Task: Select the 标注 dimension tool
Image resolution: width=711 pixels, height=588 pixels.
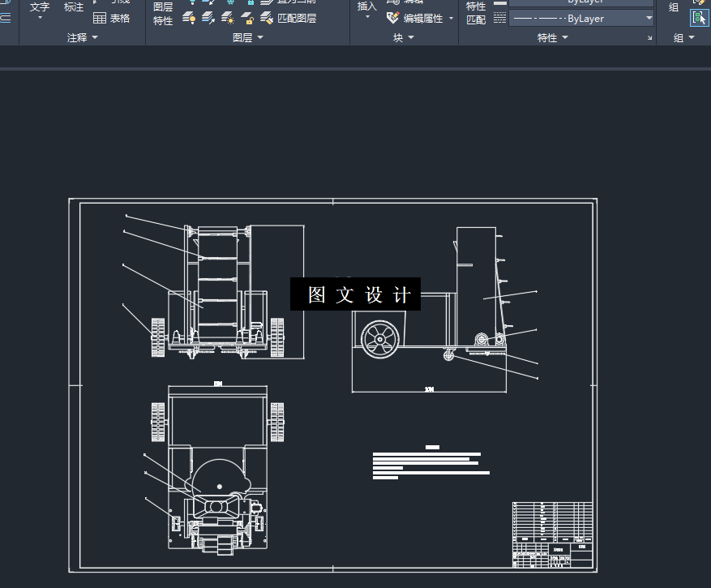Action: tap(74, 7)
